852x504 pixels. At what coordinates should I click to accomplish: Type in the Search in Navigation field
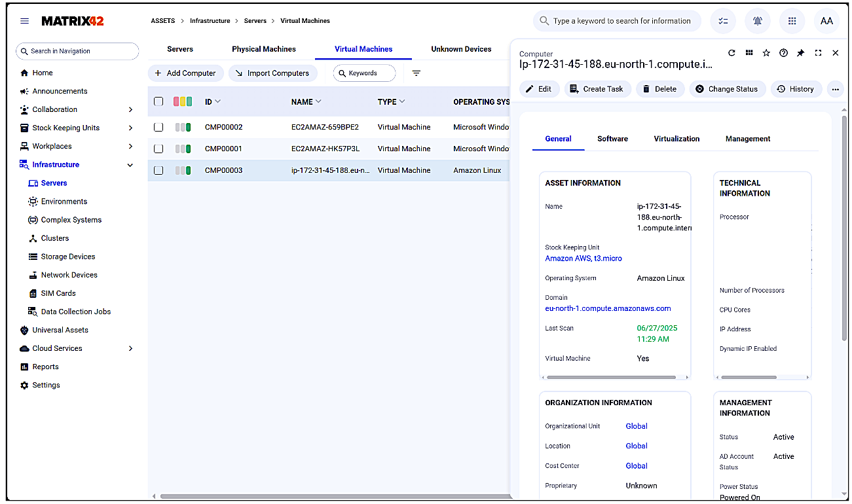pos(77,50)
